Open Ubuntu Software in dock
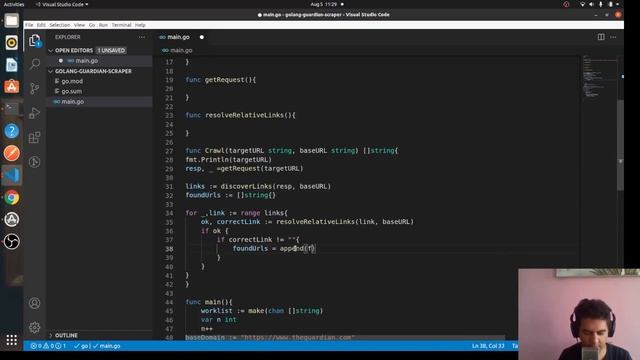 point(11,87)
